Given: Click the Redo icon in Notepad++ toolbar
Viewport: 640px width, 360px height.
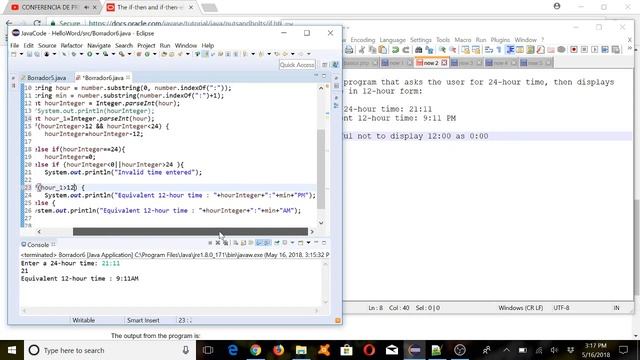Looking at the screenshot, I should (x=406, y=50).
